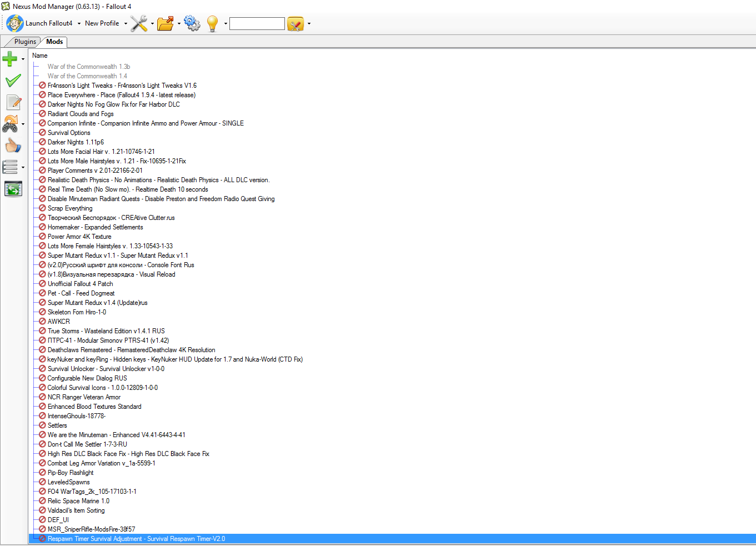Viewport: 756px width, 546px height.
Task: Open the New Profile dropdown arrow
Action: [x=126, y=23]
